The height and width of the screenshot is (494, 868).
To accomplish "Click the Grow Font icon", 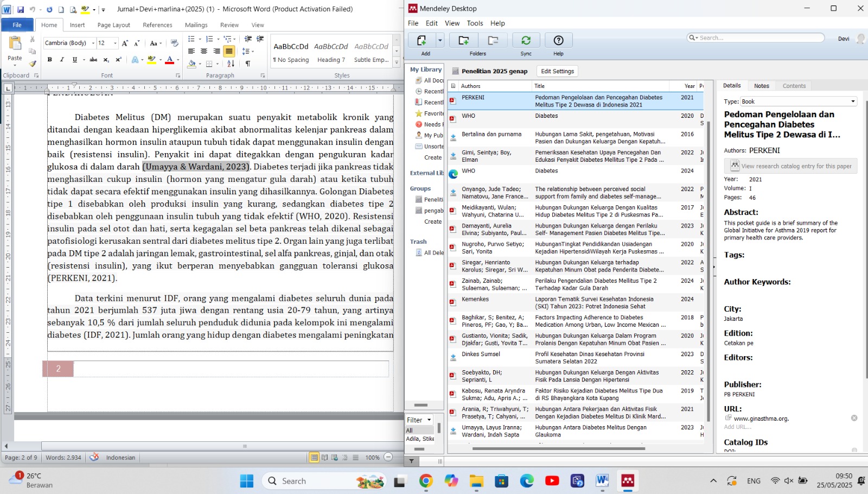I will pos(125,43).
